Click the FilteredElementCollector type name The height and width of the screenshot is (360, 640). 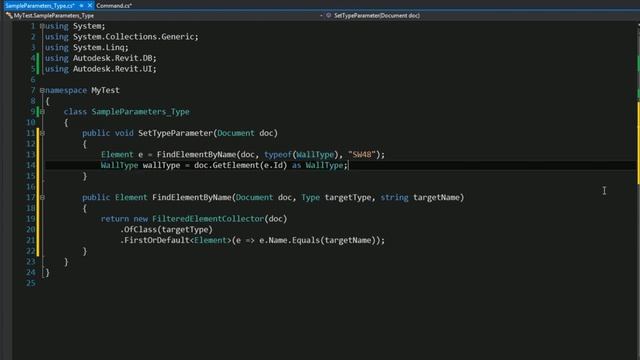[x=208, y=219]
